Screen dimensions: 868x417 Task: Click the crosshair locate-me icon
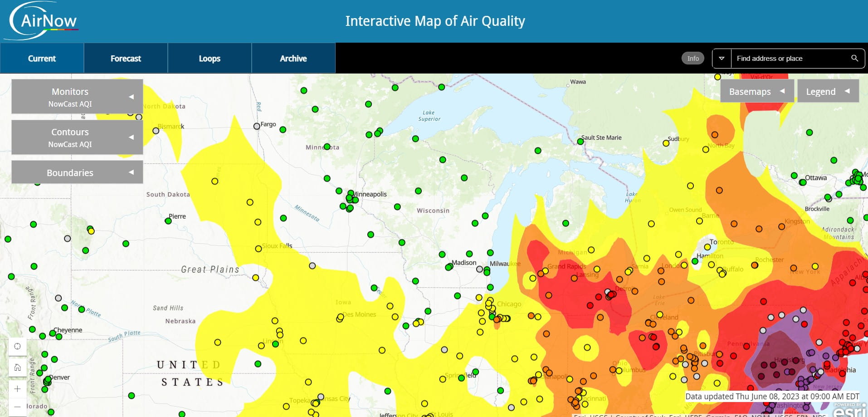click(x=17, y=346)
